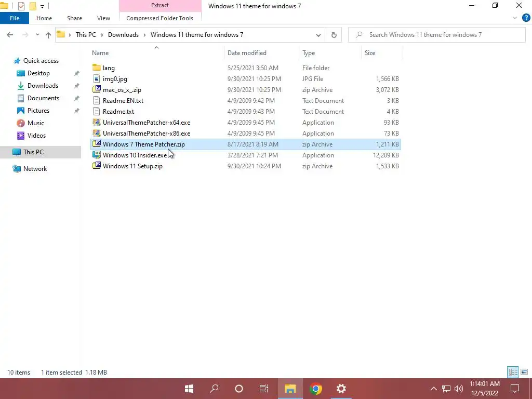Select UniversalThemePatcher-x64.exe
This screenshot has width=532, height=399.
[146, 123]
